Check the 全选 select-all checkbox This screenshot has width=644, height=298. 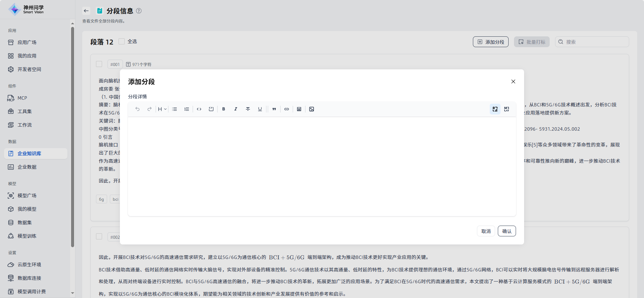(x=122, y=41)
